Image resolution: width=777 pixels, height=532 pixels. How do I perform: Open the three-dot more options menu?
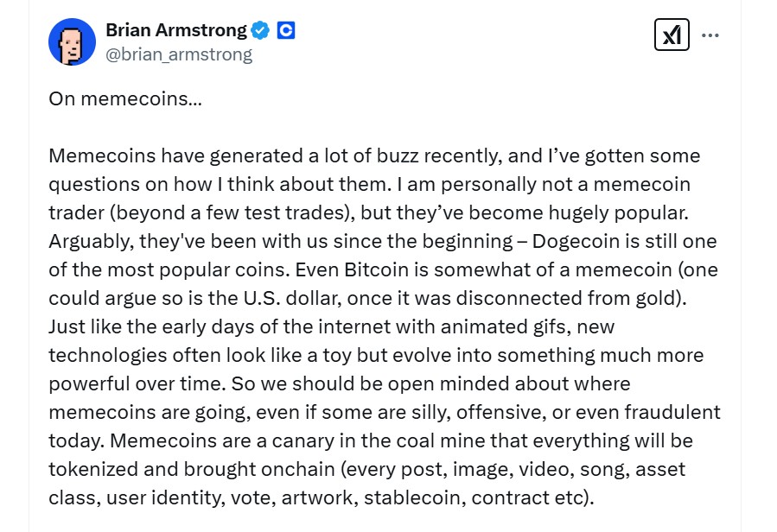pyautogui.click(x=710, y=35)
